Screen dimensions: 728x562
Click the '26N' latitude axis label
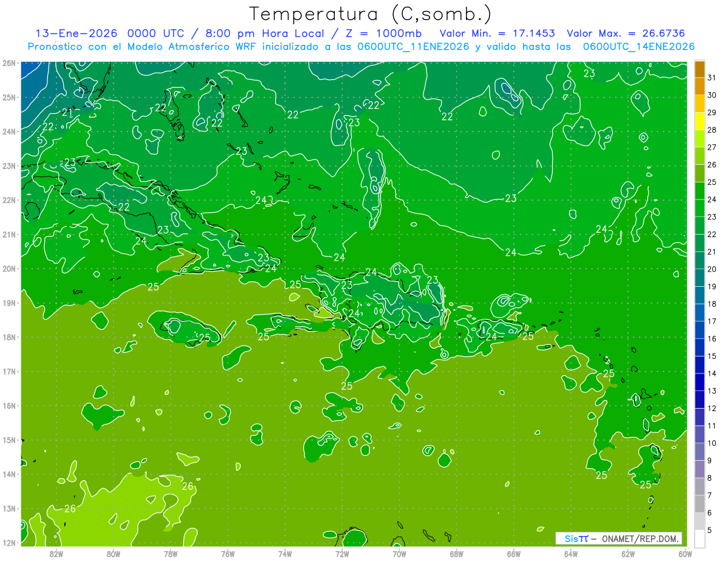pos(9,63)
